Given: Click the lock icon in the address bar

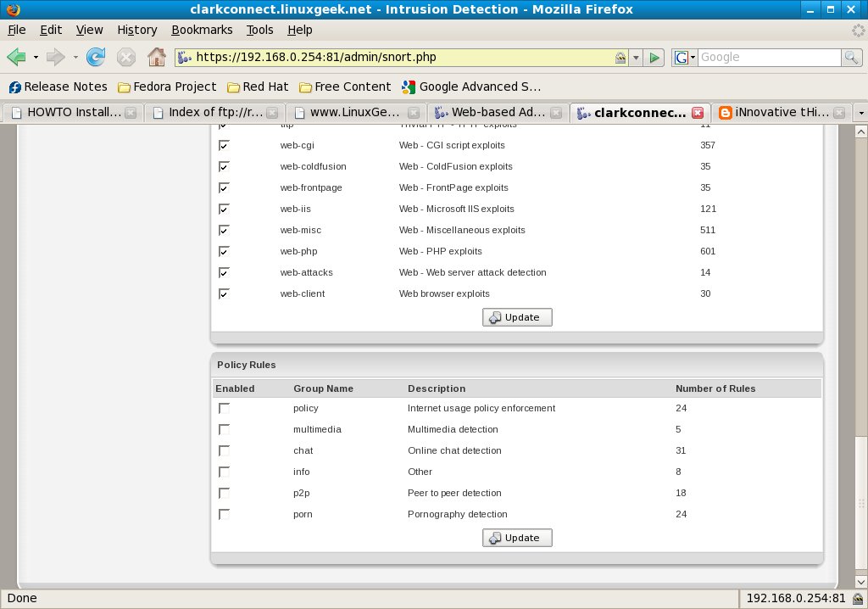Looking at the screenshot, I should (x=620, y=57).
